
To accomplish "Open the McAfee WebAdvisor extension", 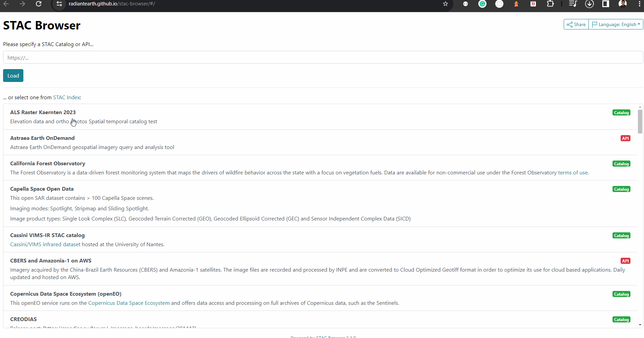I will 533,4.
